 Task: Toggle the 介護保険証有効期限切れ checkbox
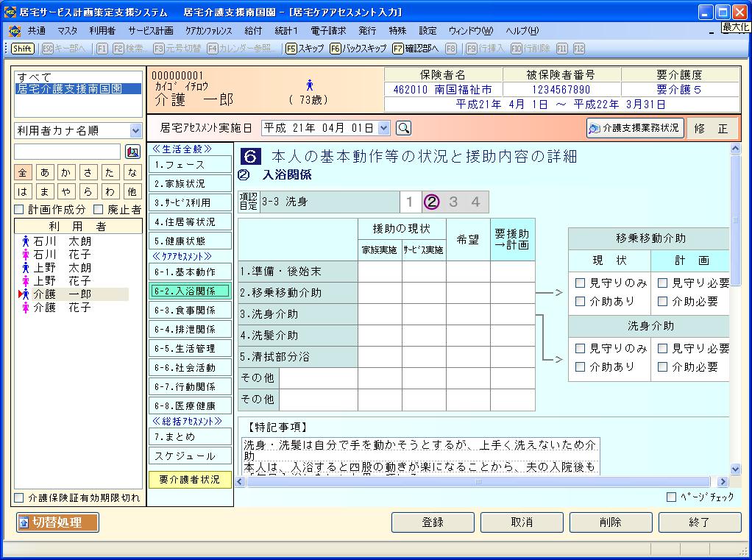19,497
